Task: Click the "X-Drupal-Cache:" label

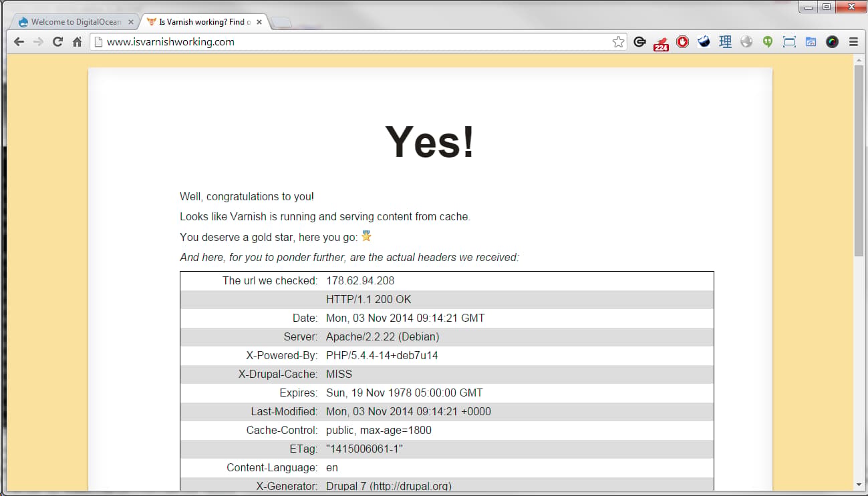Action: 278,375
